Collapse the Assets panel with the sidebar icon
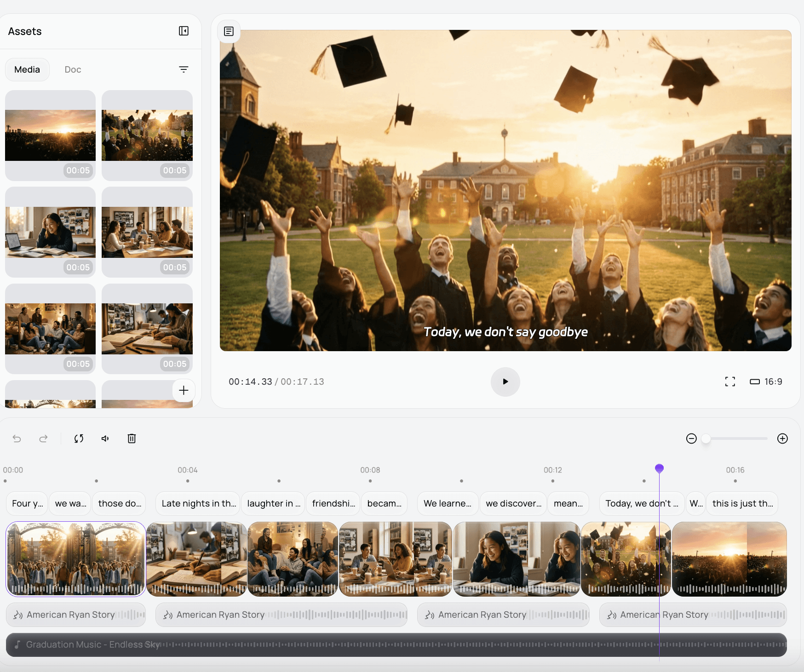This screenshot has height=672, width=804. tap(184, 31)
